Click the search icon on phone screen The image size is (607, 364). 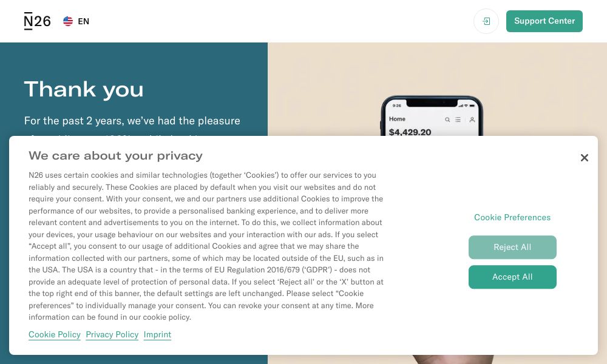pyautogui.click(x=447, y=120)
